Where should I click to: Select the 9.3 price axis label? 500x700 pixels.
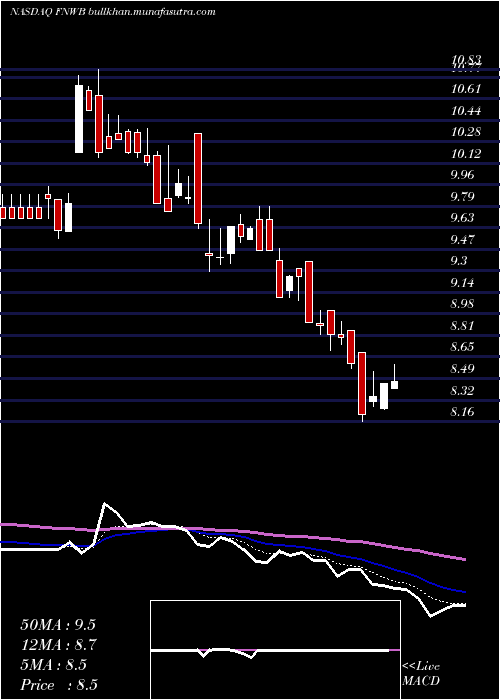[459, 261]
